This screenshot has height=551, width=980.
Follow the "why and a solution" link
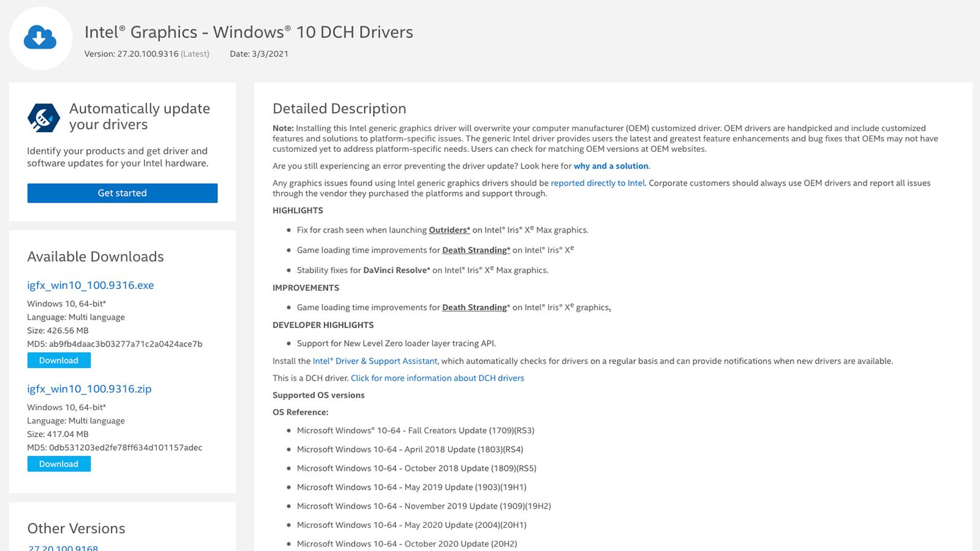pos(611,166)
